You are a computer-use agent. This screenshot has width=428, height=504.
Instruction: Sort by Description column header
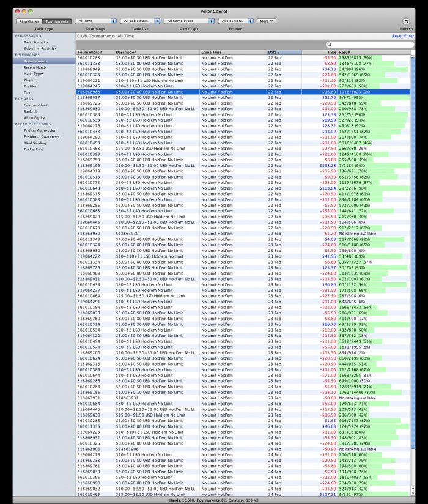coord(157,52)
